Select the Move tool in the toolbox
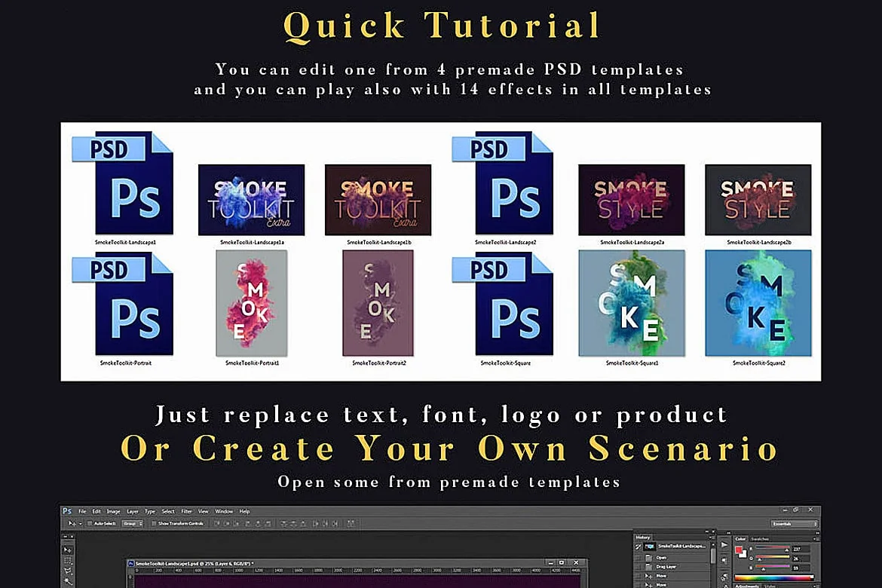 (68, 550)
